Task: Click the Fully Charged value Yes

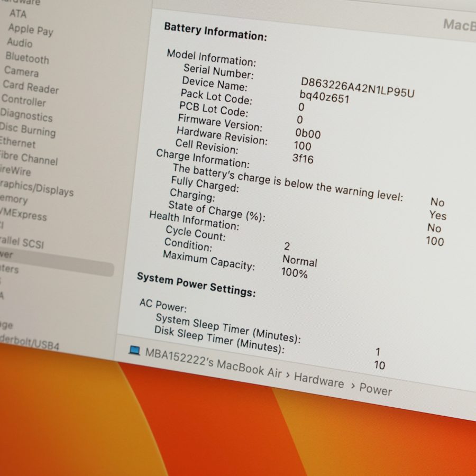Action: (438, 215)
